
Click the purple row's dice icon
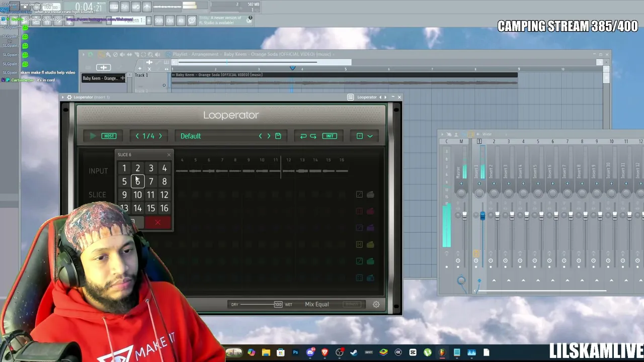(x=359, y=228)
